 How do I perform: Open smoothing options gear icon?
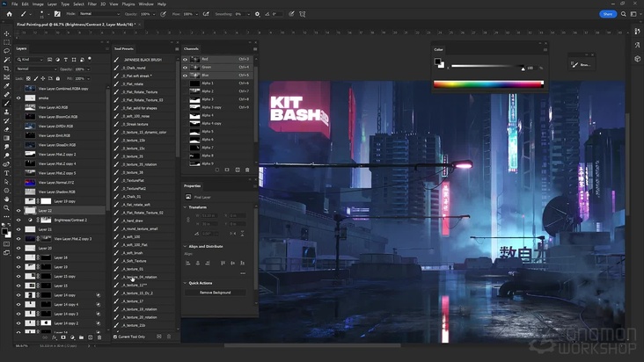(x=257, y=14)
